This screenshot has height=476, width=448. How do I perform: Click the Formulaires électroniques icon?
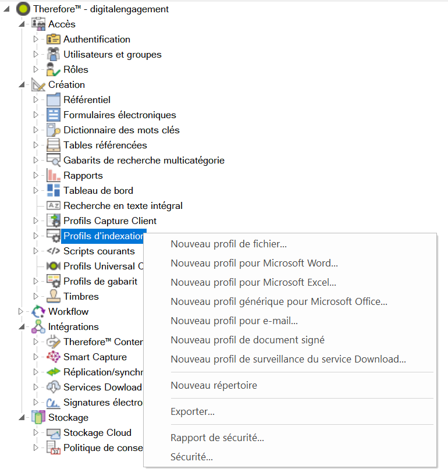pyautogui.click(x=54, y=115)
